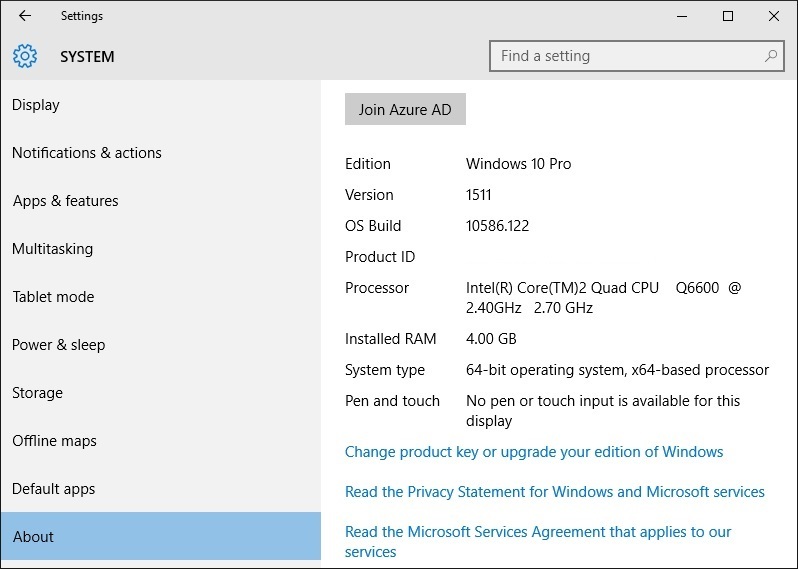Switch to Tablet mode settings

[x=53, y=297]
